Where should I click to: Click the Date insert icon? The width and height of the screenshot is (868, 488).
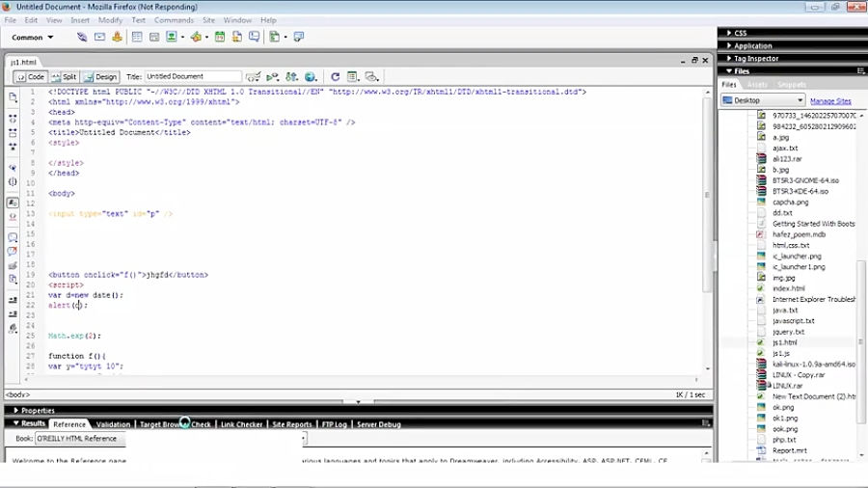220,38
